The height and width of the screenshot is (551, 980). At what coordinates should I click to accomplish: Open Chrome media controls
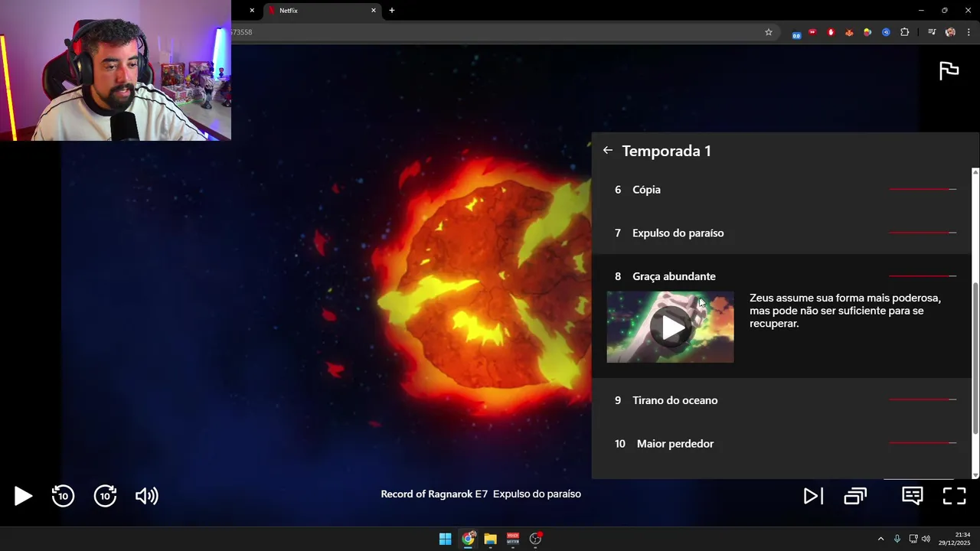[x=932, y=32]
